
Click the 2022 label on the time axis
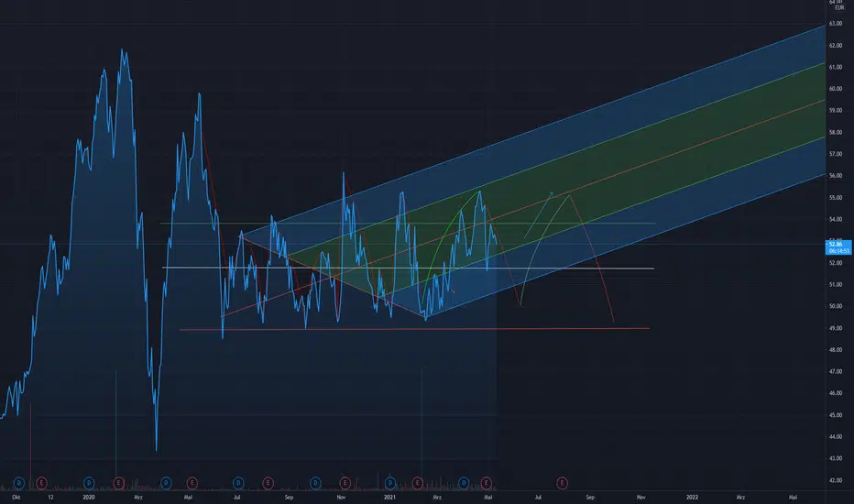tap(692, 497)
